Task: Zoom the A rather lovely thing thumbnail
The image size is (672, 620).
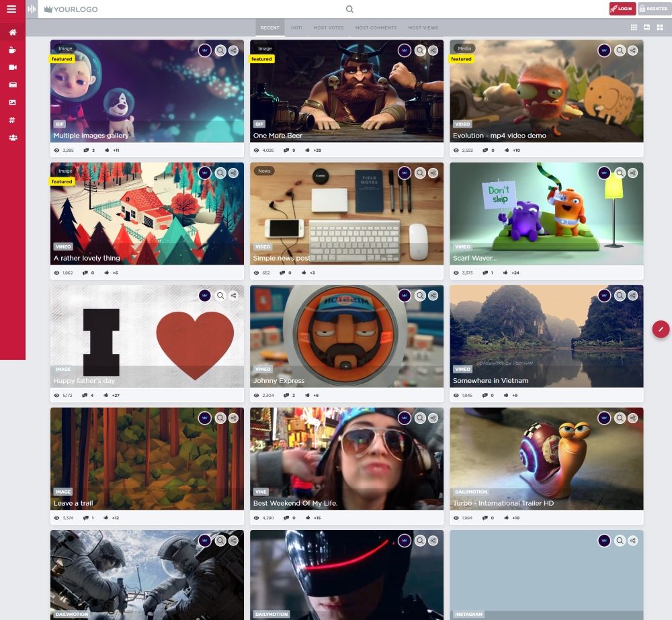Action: [220, 173]
